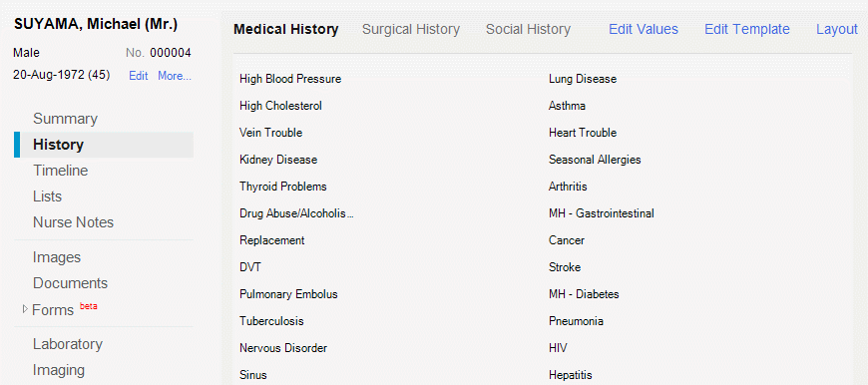Expand the Forms section triangle

25,309
